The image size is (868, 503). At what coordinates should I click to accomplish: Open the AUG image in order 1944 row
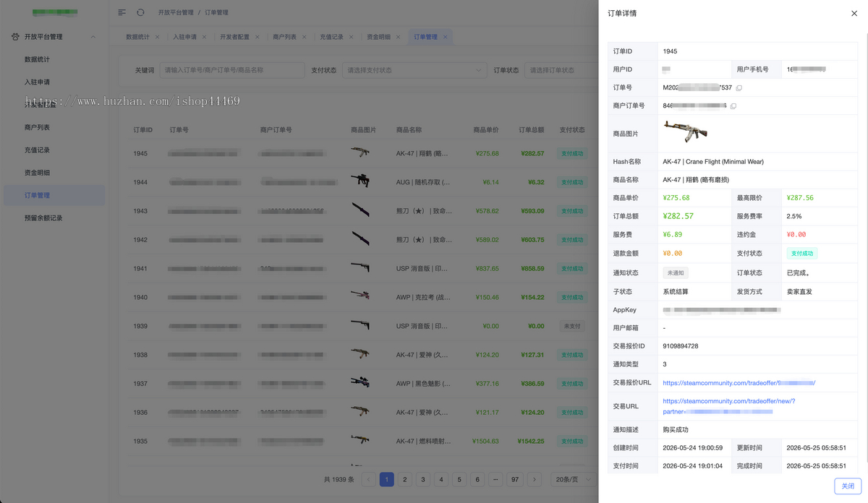(360, 181)
